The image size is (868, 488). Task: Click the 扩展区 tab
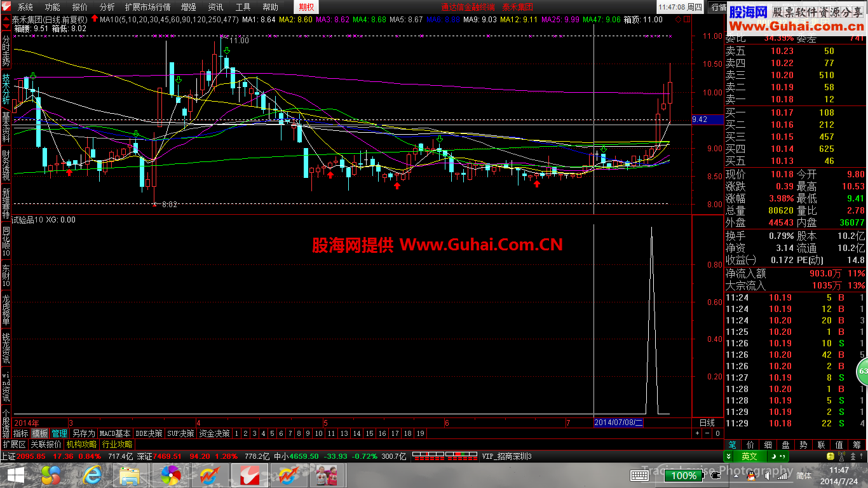[14, 444]
